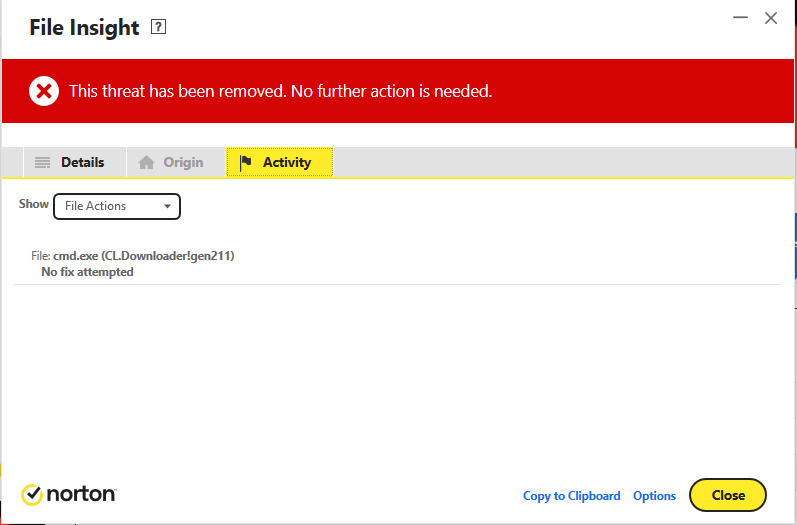The width and height of the screenshot is (797, 525).
Task: Expand the Show dropdown arrow
Action: click(168, 206)
